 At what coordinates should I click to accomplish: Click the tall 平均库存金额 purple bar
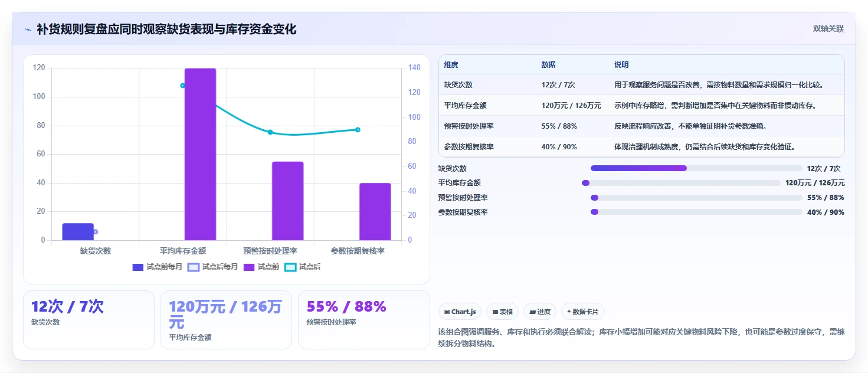200,154
